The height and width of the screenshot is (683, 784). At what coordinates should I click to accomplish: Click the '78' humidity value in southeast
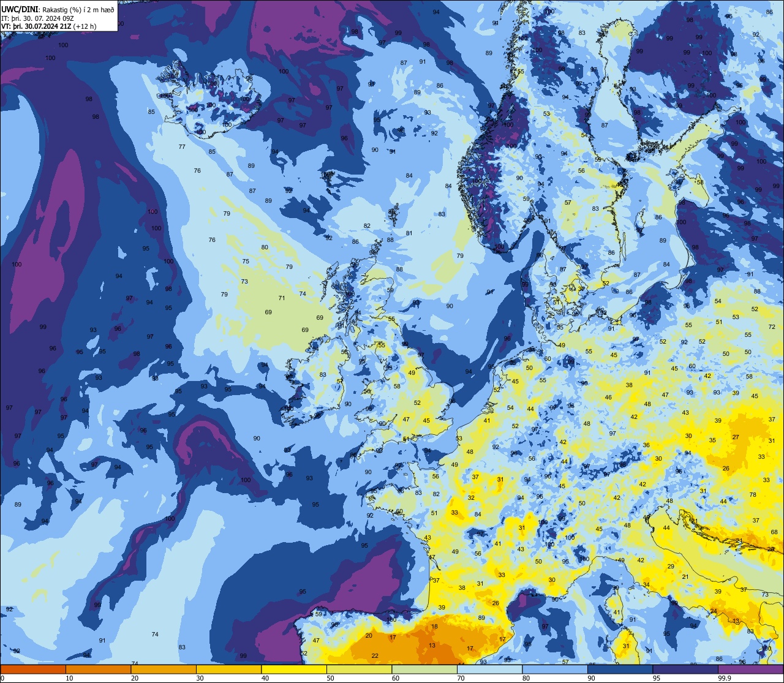pyautogui.click(x=753, y=494)
